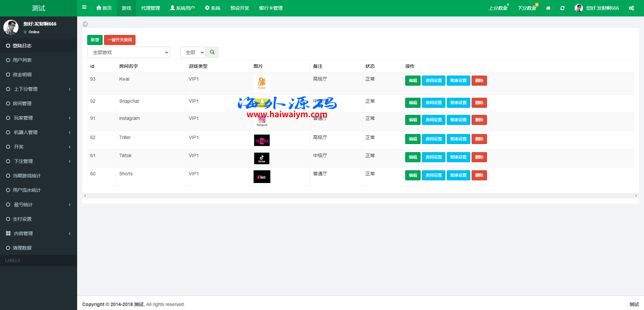
Task: Open the 代理管理 top menu
Action: [x=150, y=8]
